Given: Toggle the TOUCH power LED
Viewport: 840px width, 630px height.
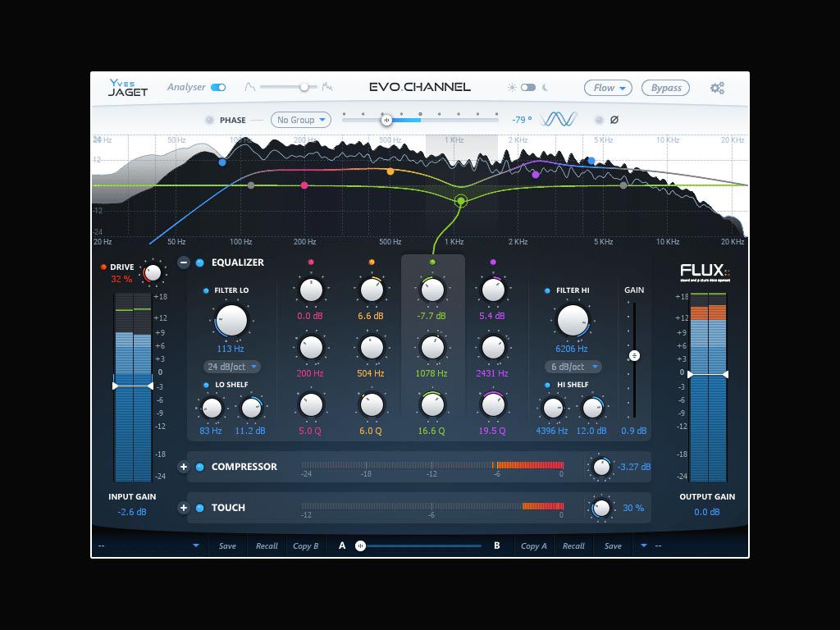Looking at the screenshot, I should 200,508.
